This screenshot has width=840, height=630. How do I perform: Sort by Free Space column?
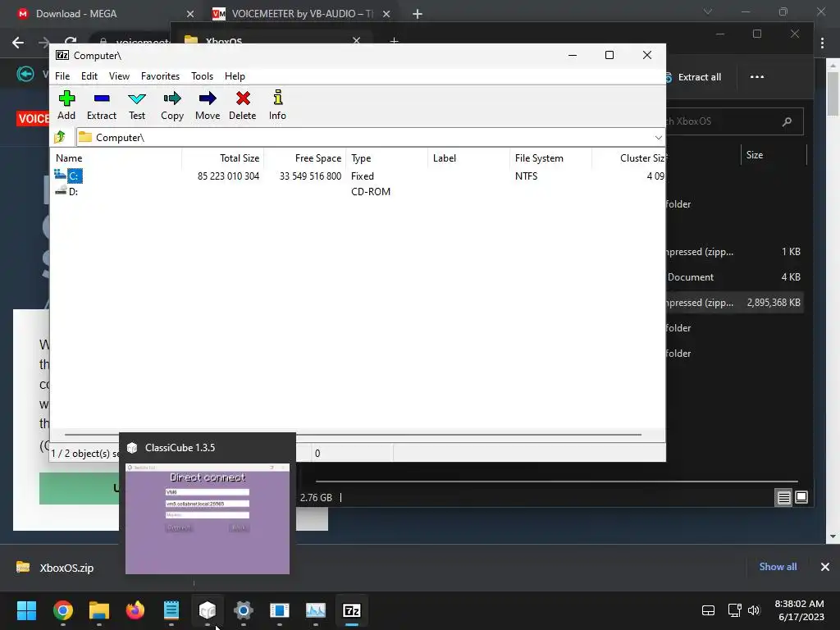pyautogui.click(x=305, y=158)
